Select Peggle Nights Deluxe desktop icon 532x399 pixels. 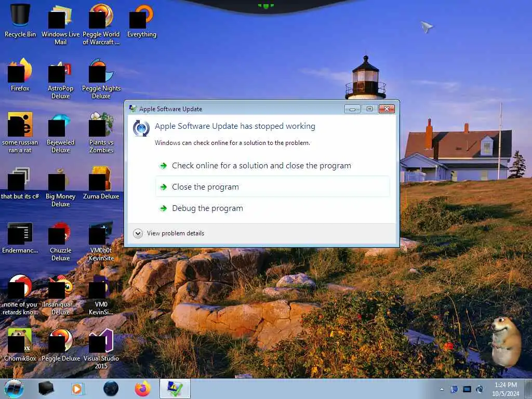(x=101, y=79)
